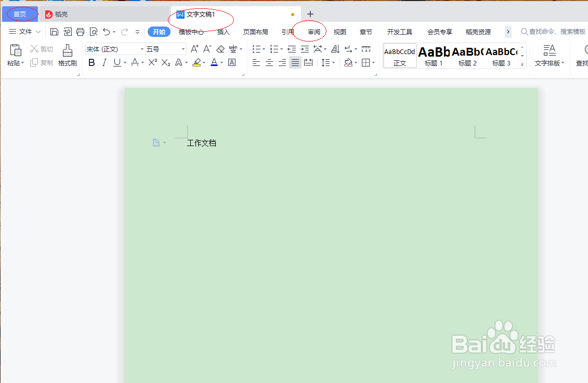Toggle Bold formatting
Screen dimensions: 588x383
[92, 62]
